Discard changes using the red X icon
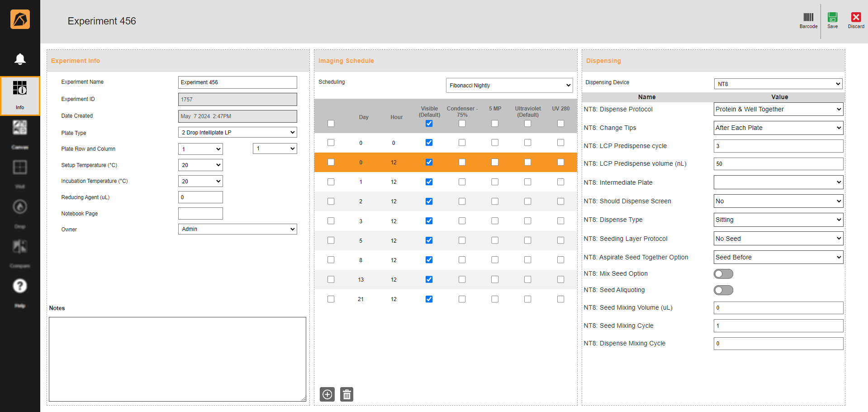 [856, 18]
